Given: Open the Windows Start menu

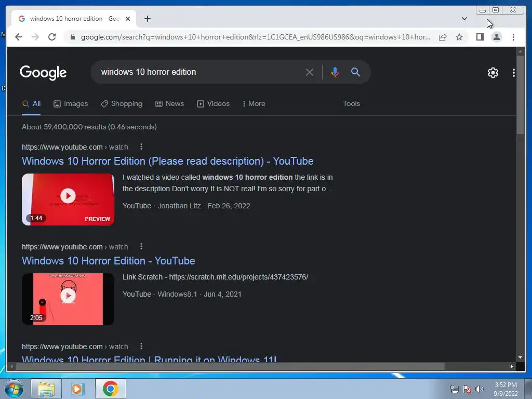Looking at the screenshot, I should coord(14,389).
